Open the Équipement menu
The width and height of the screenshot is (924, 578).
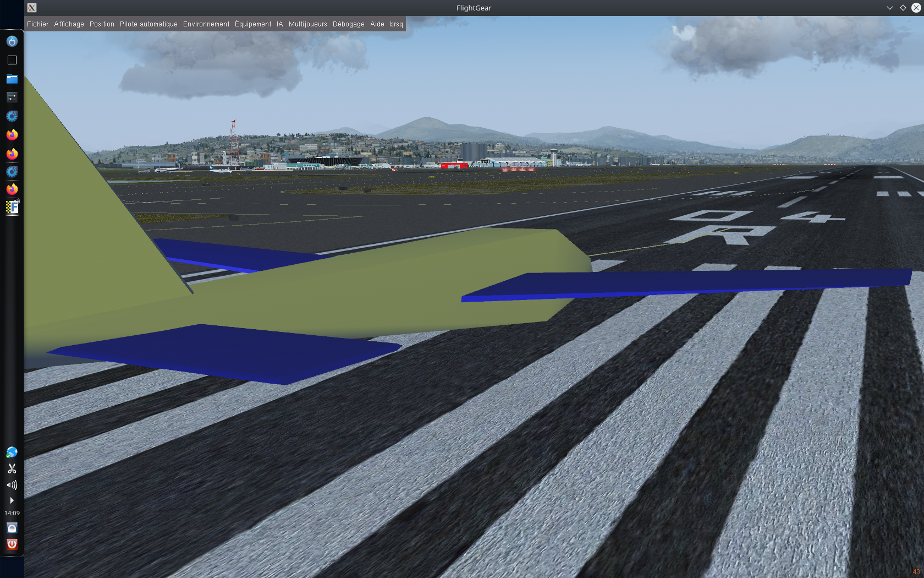click(253, 24)
